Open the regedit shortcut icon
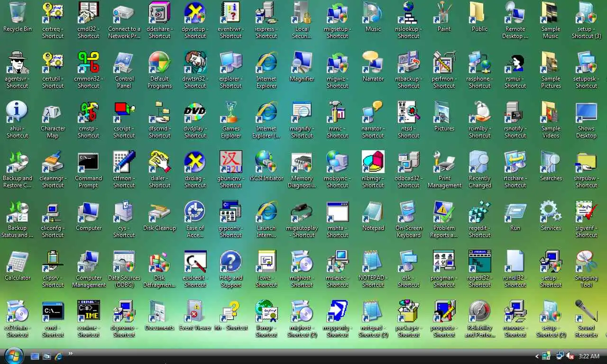Screen dimensions: 607x364 point(480,212)
